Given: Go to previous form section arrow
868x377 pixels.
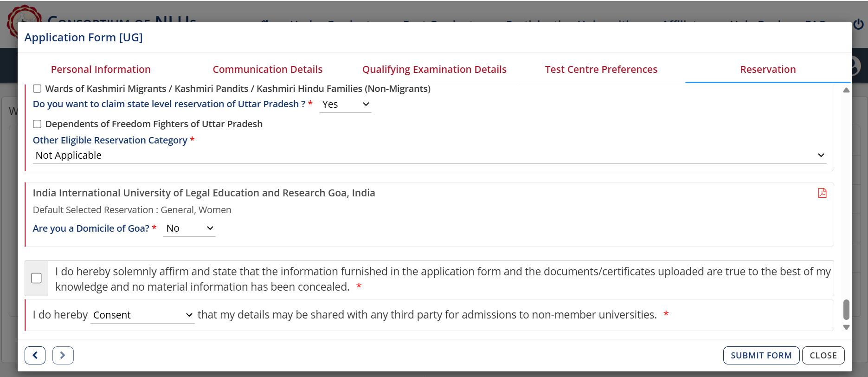Looking at the screenshot, I should pos(35,355).
